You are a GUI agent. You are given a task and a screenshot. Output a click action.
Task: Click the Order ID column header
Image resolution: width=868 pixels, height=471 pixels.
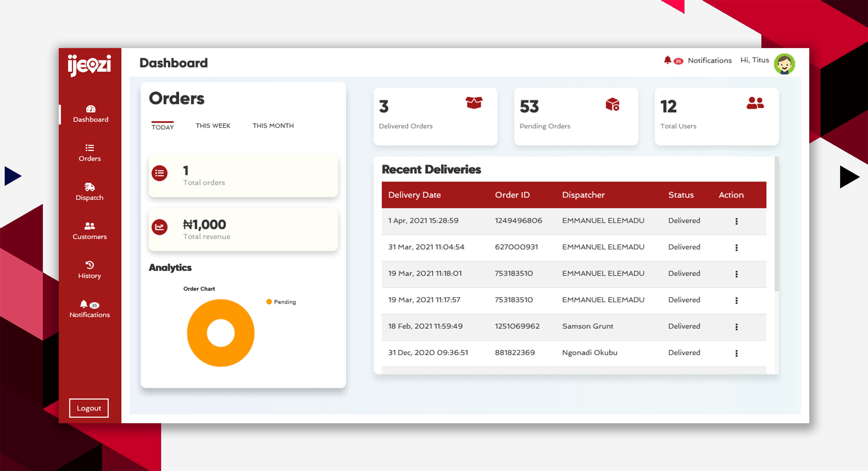click(512, 195)
